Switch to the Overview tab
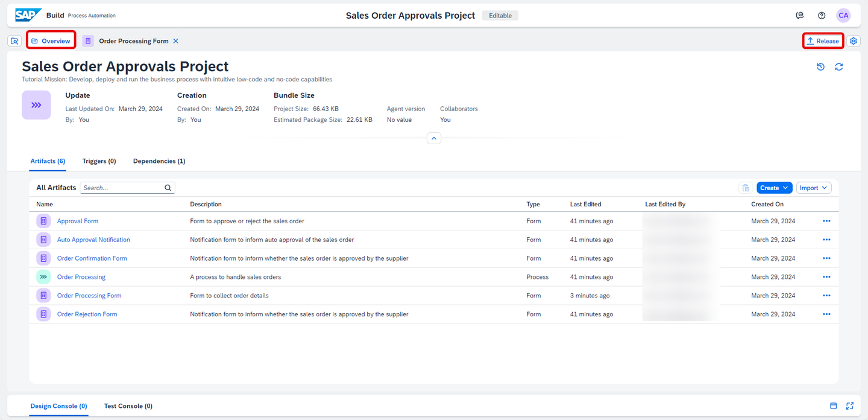The width and height of the screenshot is (868, 420). tap(51, 41)
